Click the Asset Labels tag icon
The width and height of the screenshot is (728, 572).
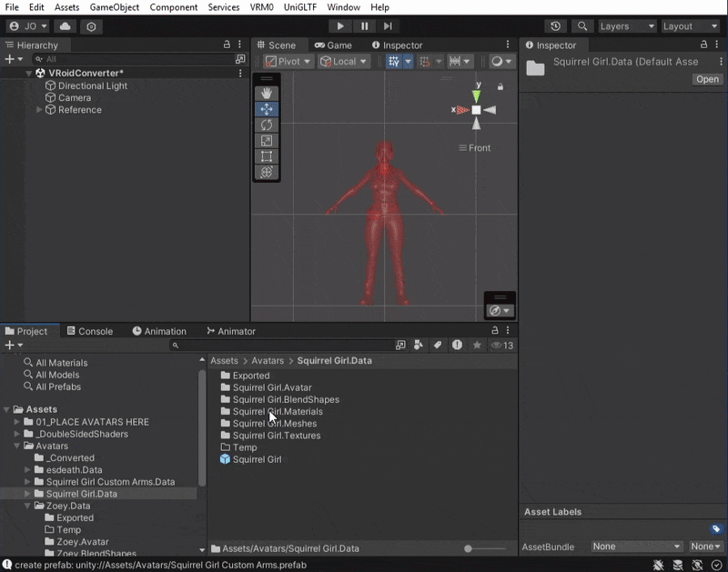pos(716,529)
